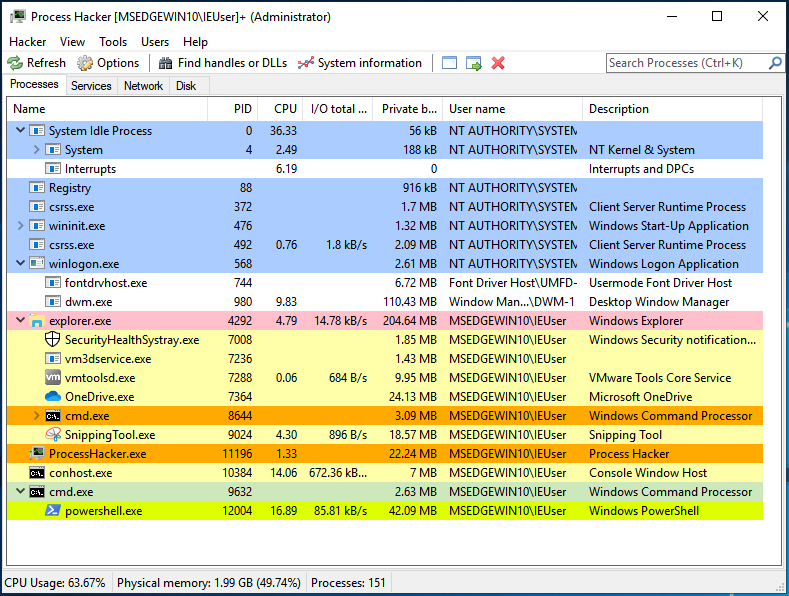Click the vmtoolsd.exe VMware icon
This screenshot has height=596, width=789.
53,378
